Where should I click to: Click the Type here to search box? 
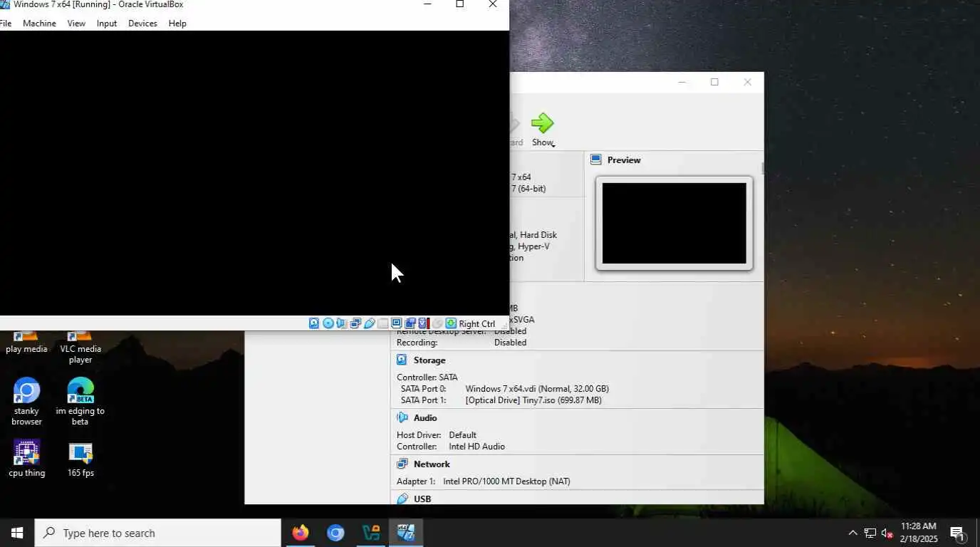pos(158,533)
